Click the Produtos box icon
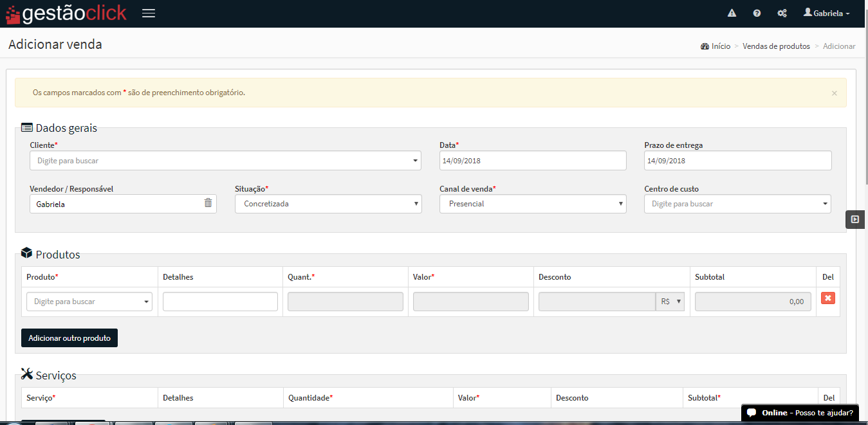 coord(27,254)
